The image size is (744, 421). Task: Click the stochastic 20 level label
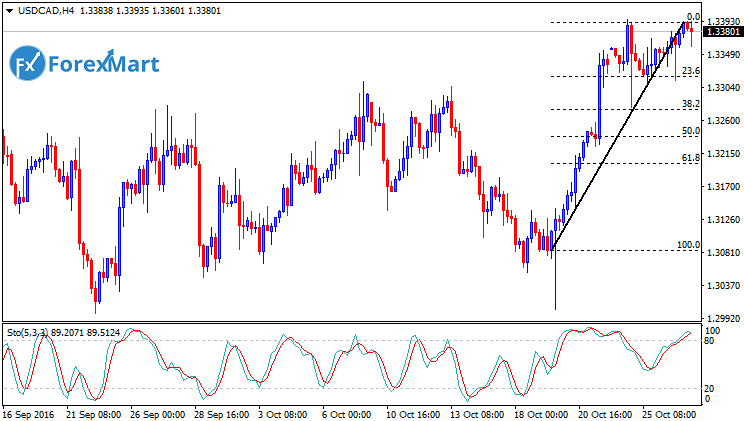point(712,388)
